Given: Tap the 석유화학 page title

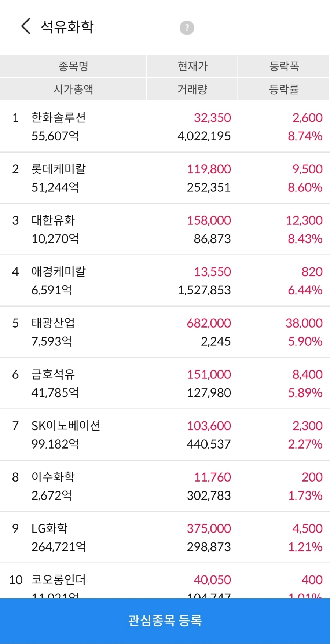Looking at the screenshot, I should pyautogui.click(x=67, y=26).
